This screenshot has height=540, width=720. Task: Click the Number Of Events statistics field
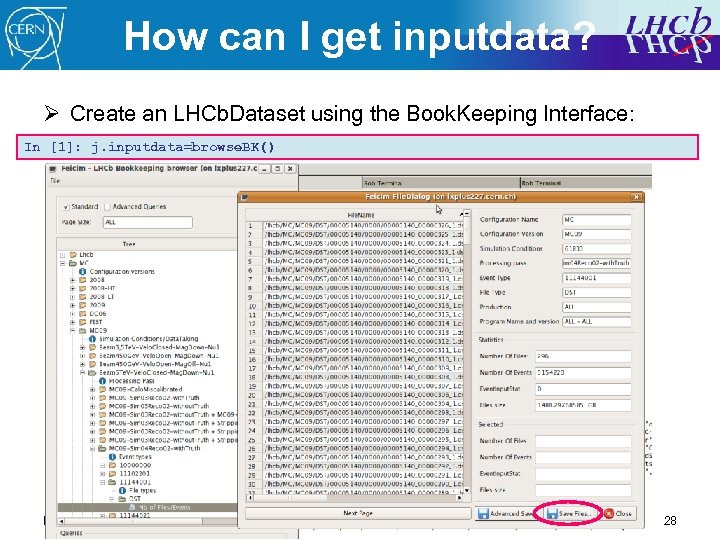(583, 372)
